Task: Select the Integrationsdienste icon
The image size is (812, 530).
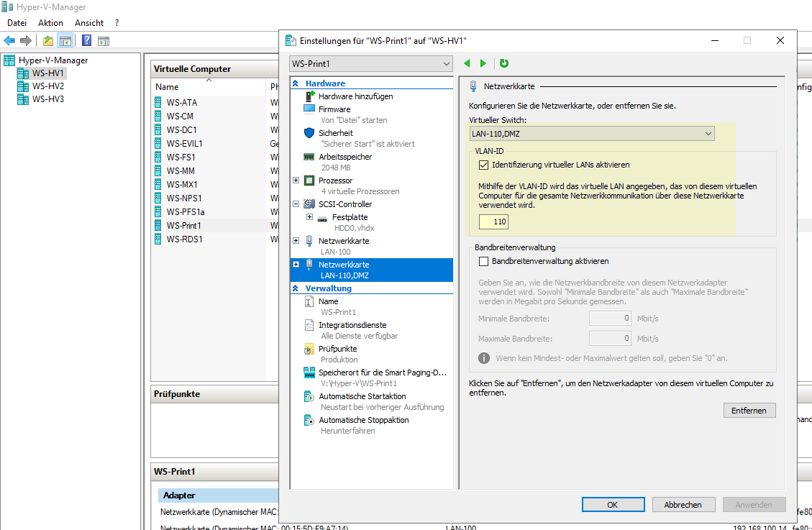Action: (x=309, y=325)
